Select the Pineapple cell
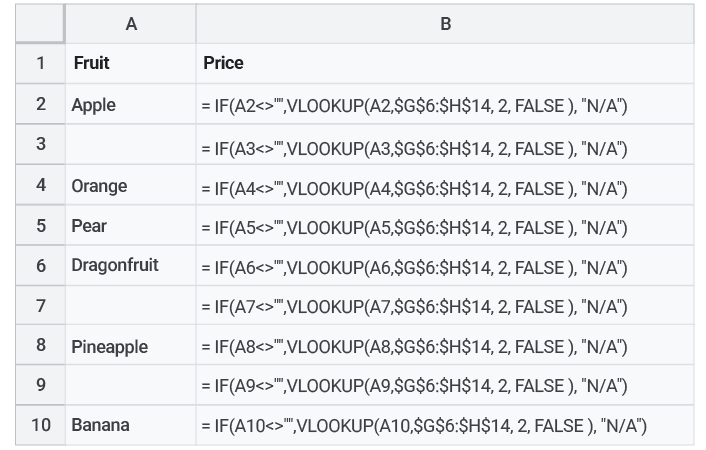The image size is (706, 450). [x=131, y=345]
